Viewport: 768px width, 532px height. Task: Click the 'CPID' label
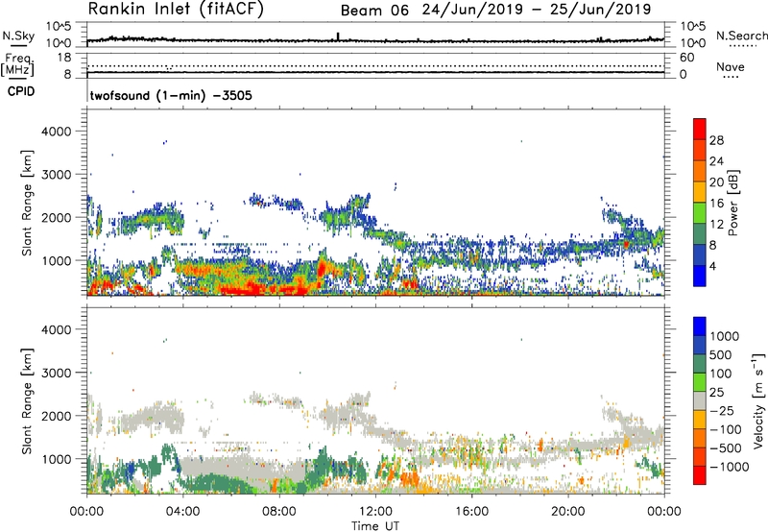21,91
